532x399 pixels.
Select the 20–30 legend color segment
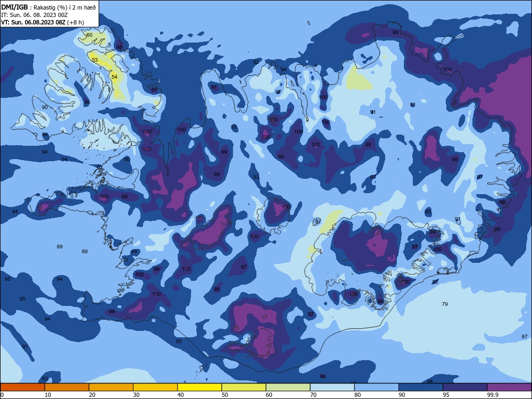pyautogui.click(x=111, y=387)
